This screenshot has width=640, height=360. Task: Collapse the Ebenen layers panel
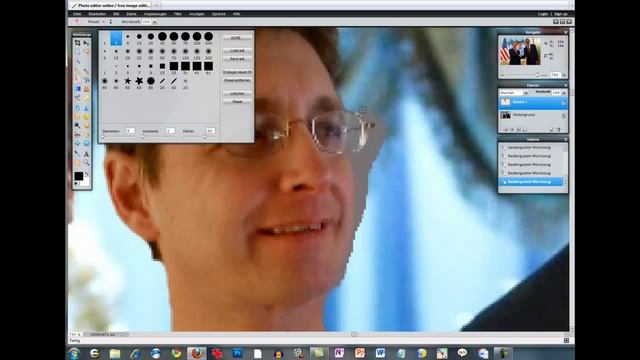[566, 85]
